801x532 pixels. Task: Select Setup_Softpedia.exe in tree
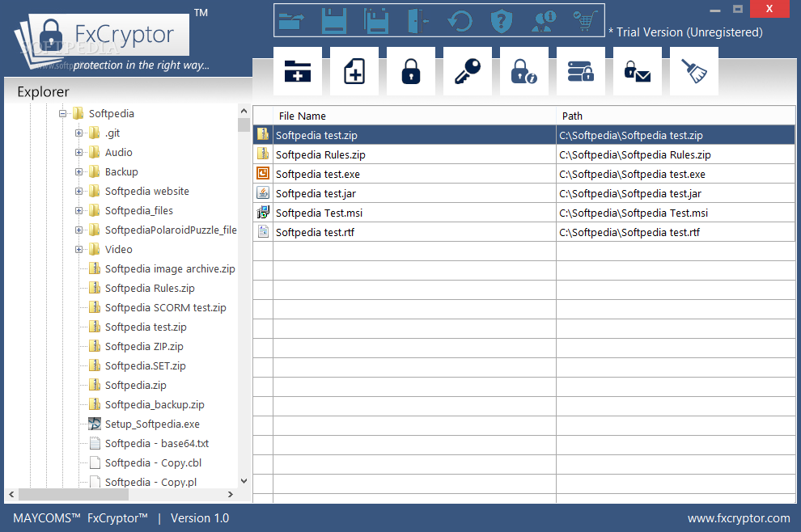coord(152,424)
